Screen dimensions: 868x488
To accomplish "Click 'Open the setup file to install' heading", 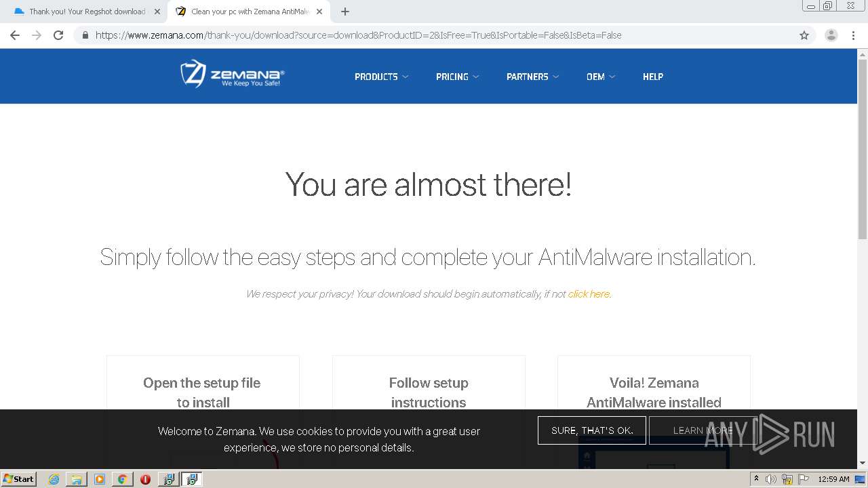I will [x=202, y=392].
